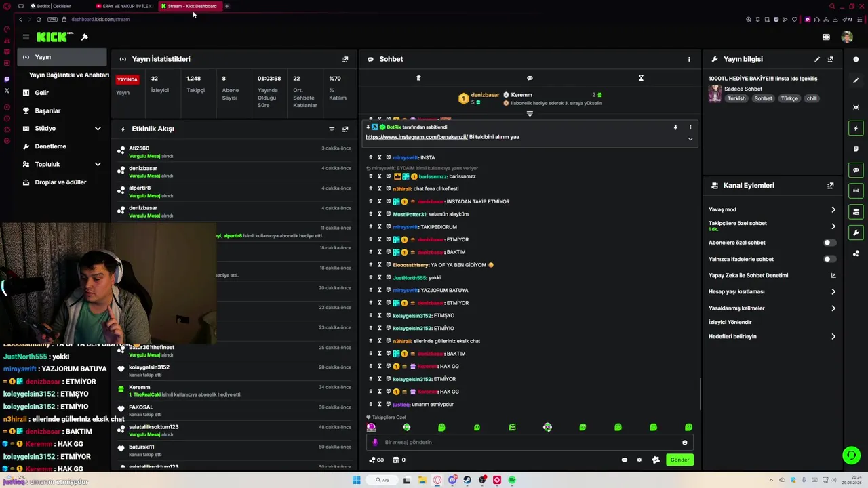Click the trash icon in the chat toolbar
Viewport: 868px width, 488px height.
(418, 78)
